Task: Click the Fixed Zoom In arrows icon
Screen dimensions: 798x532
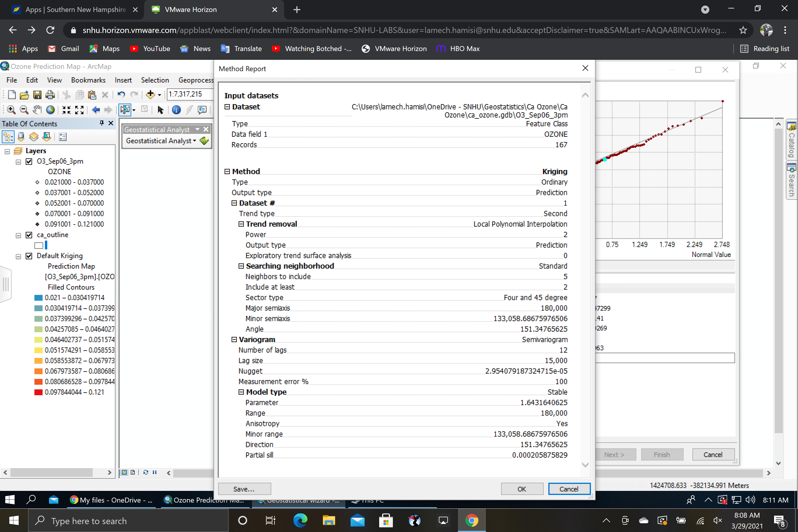Action: 66,110
